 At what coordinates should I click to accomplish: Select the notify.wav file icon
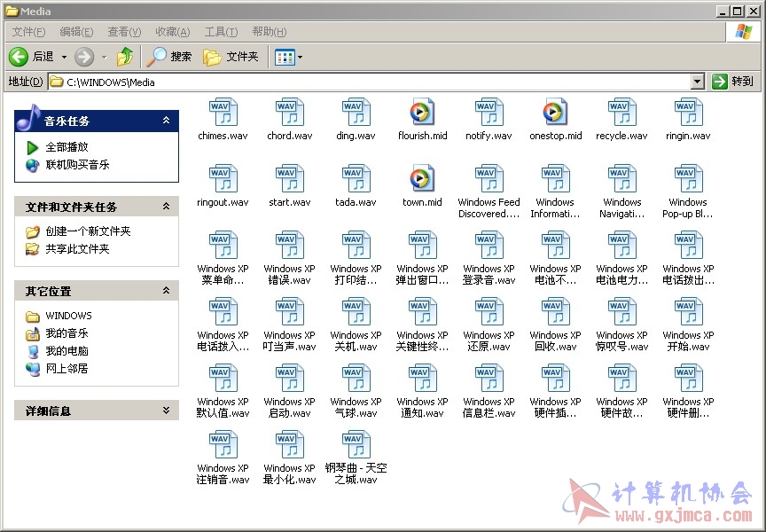tap(489, 113)
